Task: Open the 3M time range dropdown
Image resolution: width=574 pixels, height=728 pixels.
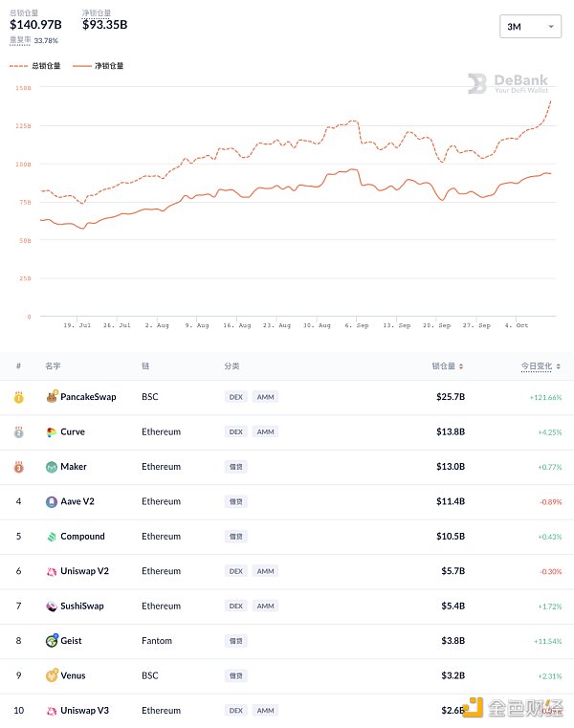Action: 529,27
